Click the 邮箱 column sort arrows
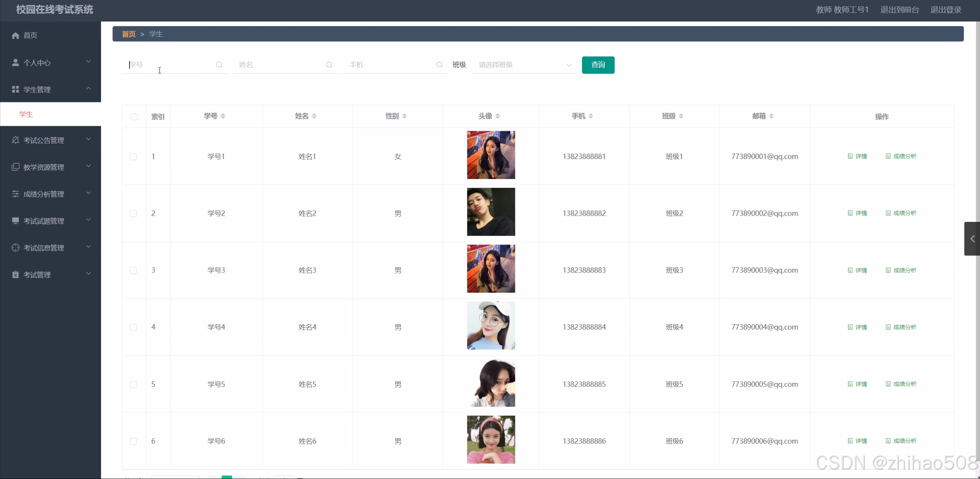Viewport: 980px width, 479px height. point(771,116)
